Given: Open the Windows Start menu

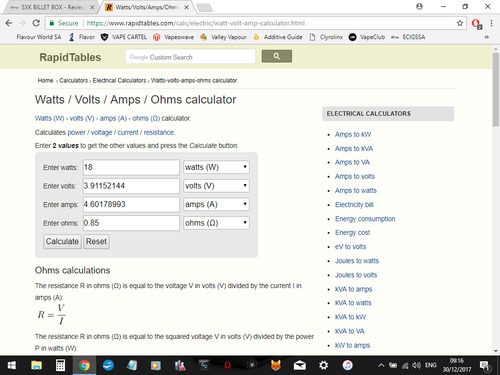Looking at the screenshot, I should click(x=11, y=365).
